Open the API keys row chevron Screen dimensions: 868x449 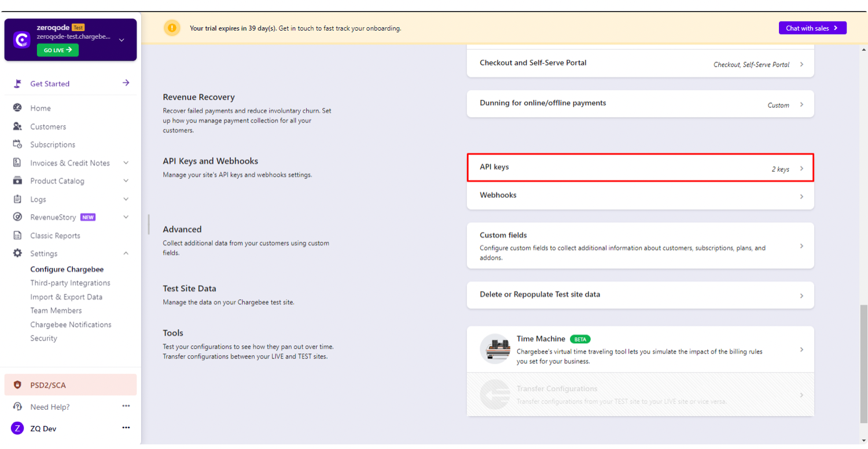(801, 168)
